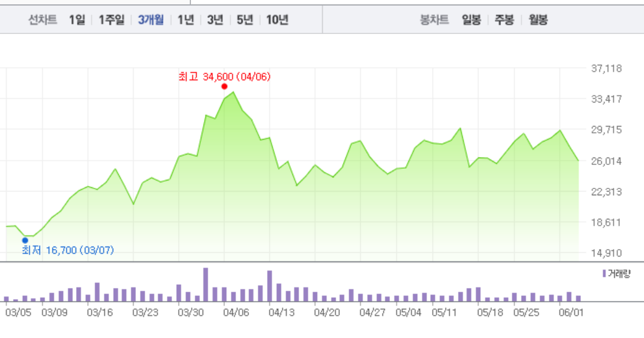Click the 최고 34,600 (04/06) label

point(224,77)
